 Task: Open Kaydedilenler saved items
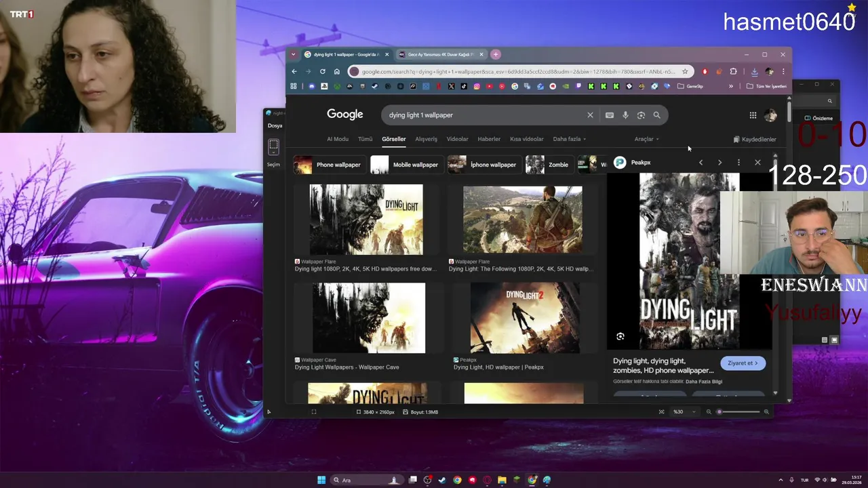coord(755,139)
